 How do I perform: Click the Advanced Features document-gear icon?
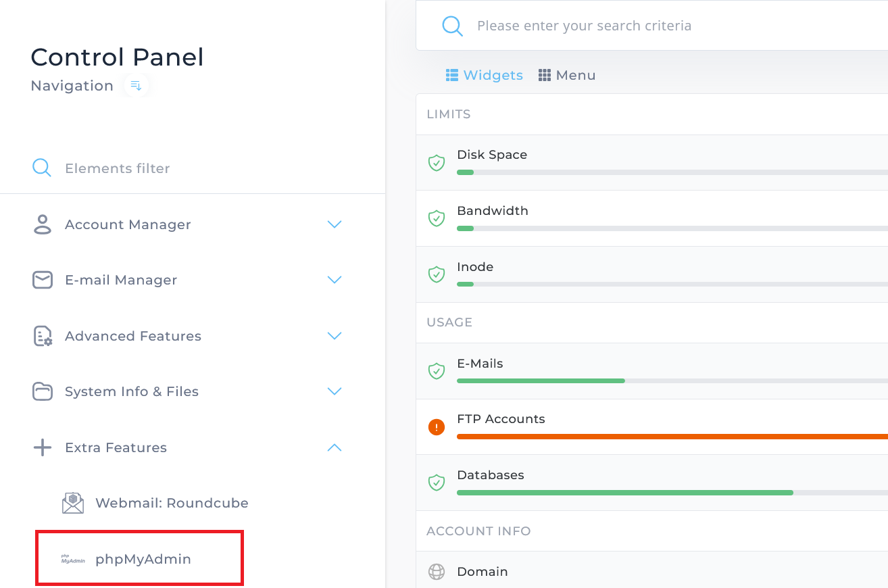pos(43,336)
